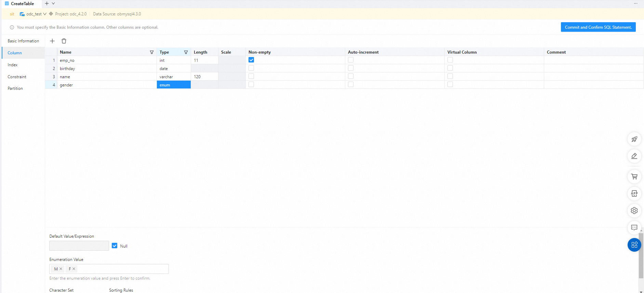Viewport: 644px width, 293px height.
Task: Select the name column's name cell
Action: point(107,76)
